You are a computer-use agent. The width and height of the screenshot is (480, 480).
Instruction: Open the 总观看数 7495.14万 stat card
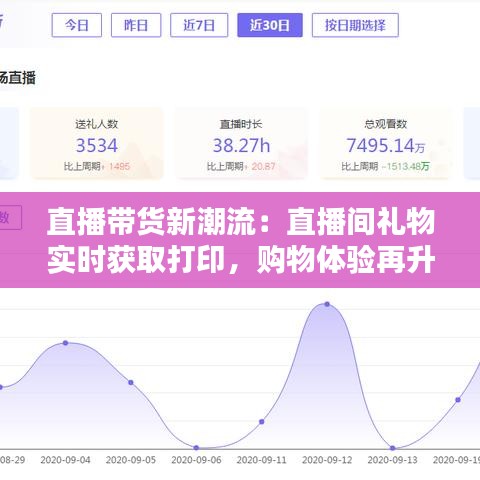tap(385, 143)
